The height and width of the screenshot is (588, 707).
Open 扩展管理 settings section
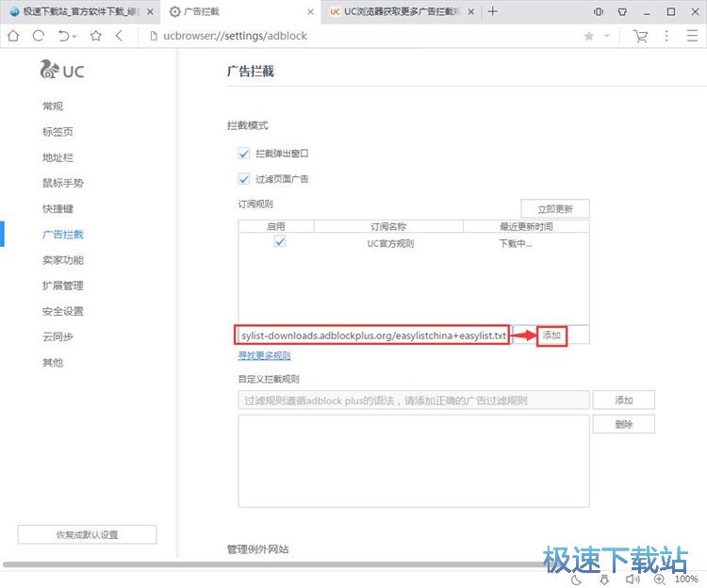(62, 286)
